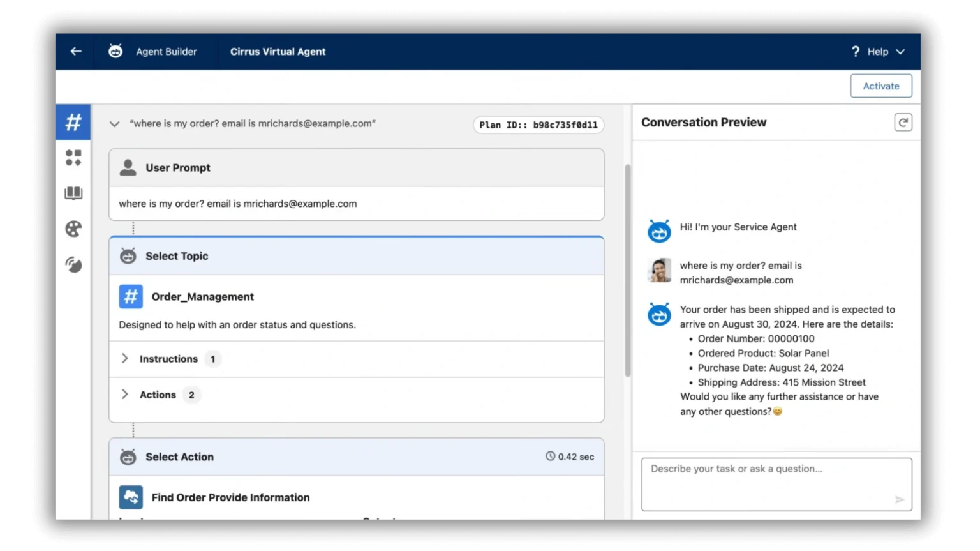Collapse the 'where is my order' plan

114,124
